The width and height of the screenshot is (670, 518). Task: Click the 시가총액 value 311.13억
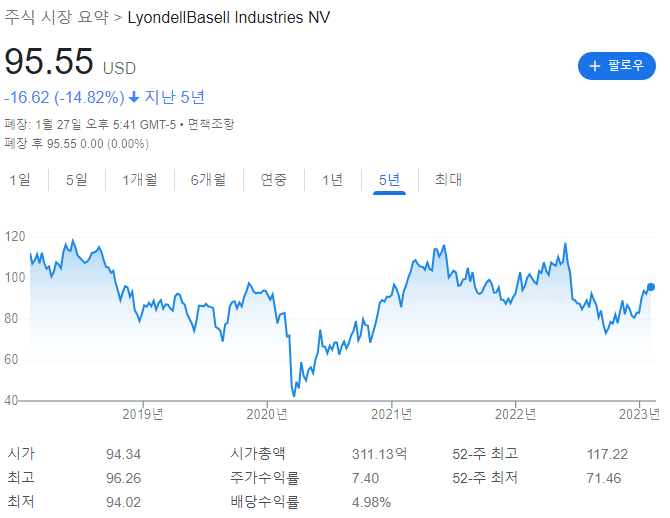pyautogui.click(x=379, y=454)
